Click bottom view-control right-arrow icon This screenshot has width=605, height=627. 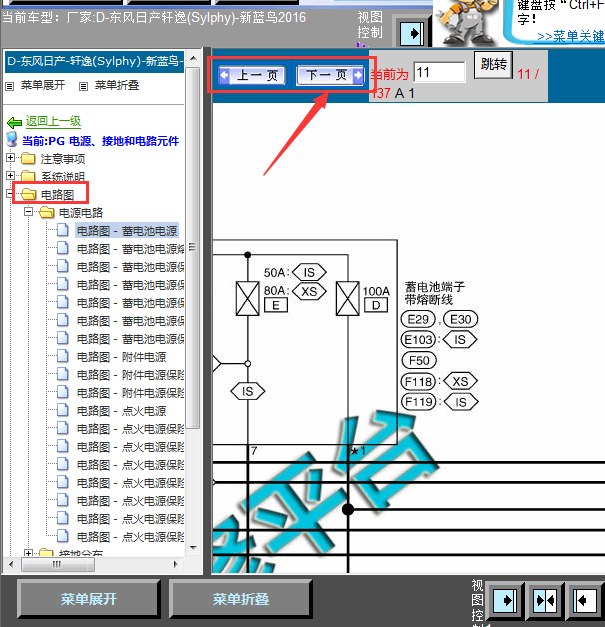point(505,601)
